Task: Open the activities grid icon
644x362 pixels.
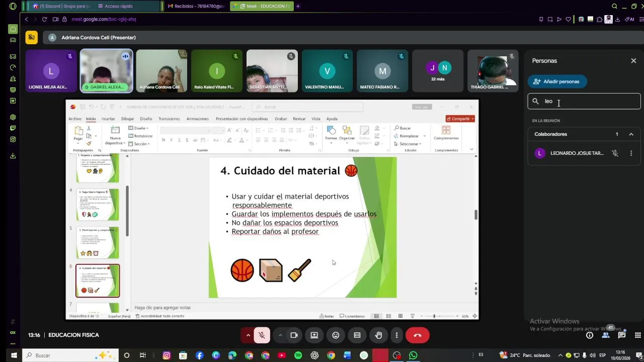Action: click(638, 335)
